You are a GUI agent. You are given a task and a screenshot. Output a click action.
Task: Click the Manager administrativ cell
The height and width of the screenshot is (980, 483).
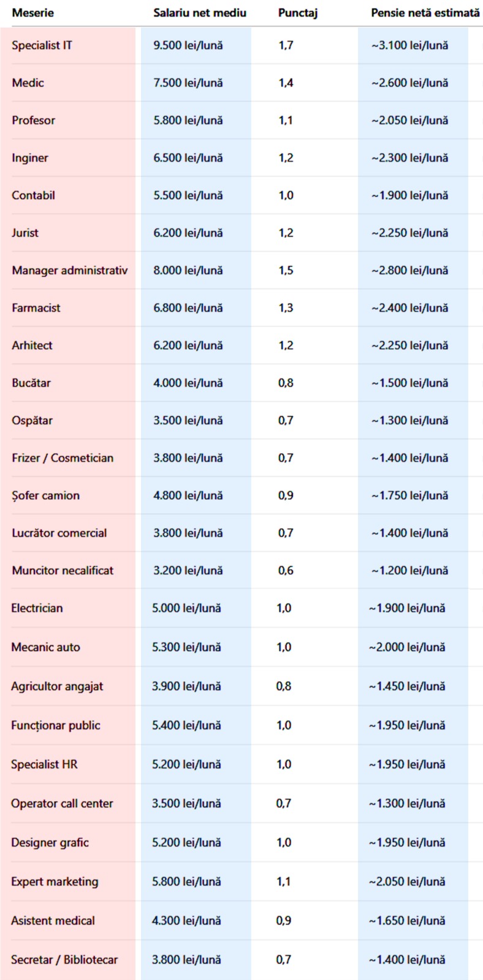(69, 270)
